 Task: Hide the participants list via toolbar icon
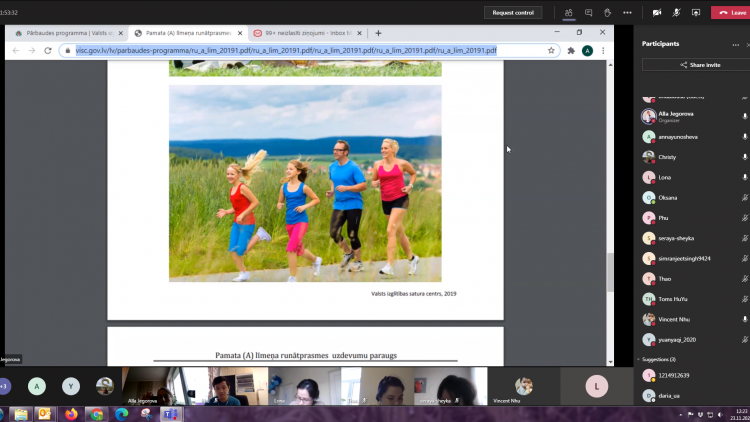coord(568,12)
